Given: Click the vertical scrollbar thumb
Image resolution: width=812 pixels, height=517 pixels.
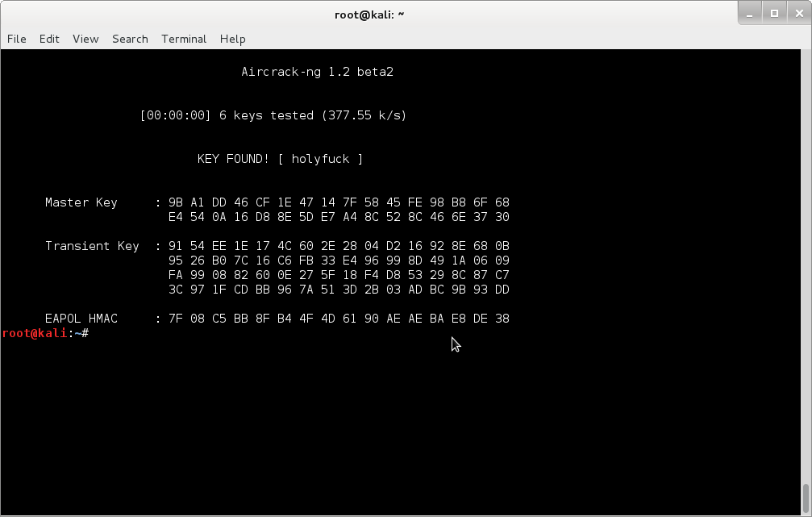Looking at the screenshot, I should coord(806,498).
